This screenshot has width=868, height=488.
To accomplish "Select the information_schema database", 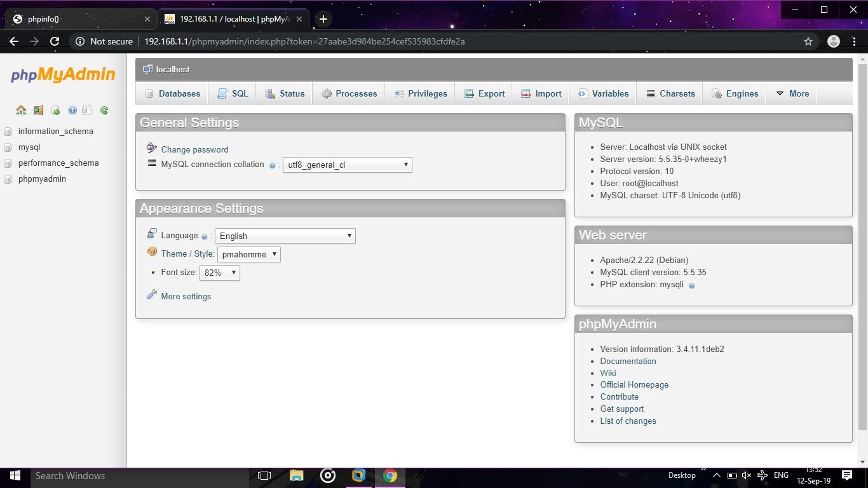I will [56, 131].
